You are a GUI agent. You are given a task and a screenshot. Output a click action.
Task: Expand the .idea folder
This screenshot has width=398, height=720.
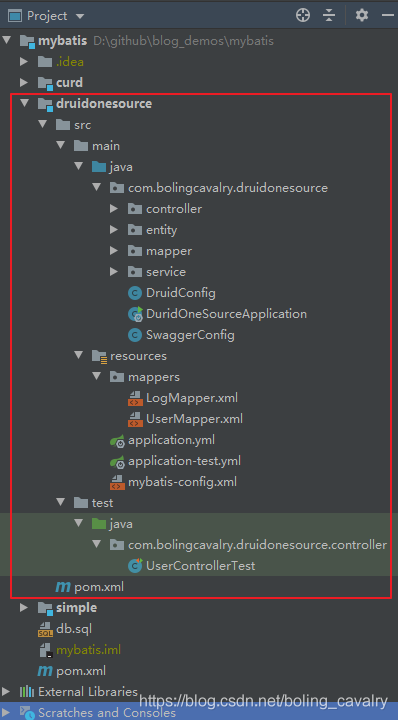pyautogui.click(x=24, y=62)
